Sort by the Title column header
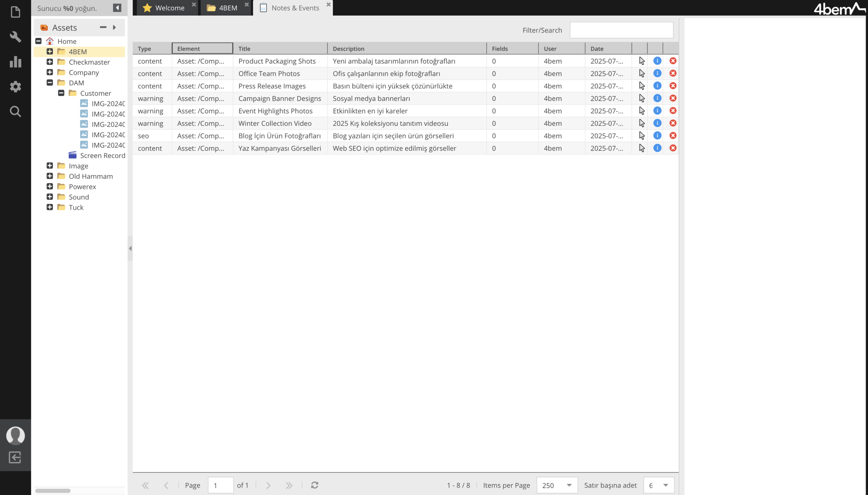The height and width of the screenshot is (495, 868). [x=280, y=49]
